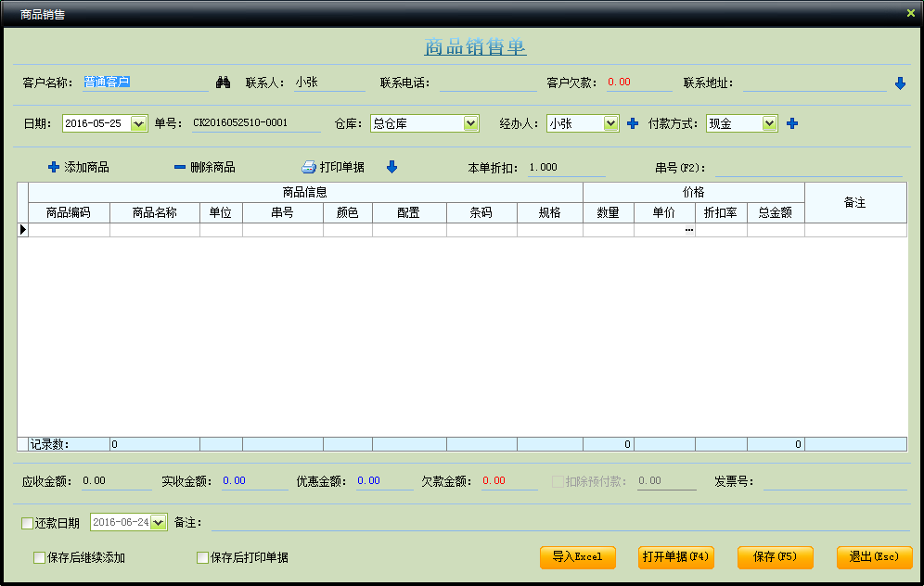924x586 pixels.
Task: Click the 退出(Esc) button
Action: click(x=875, y=557)
